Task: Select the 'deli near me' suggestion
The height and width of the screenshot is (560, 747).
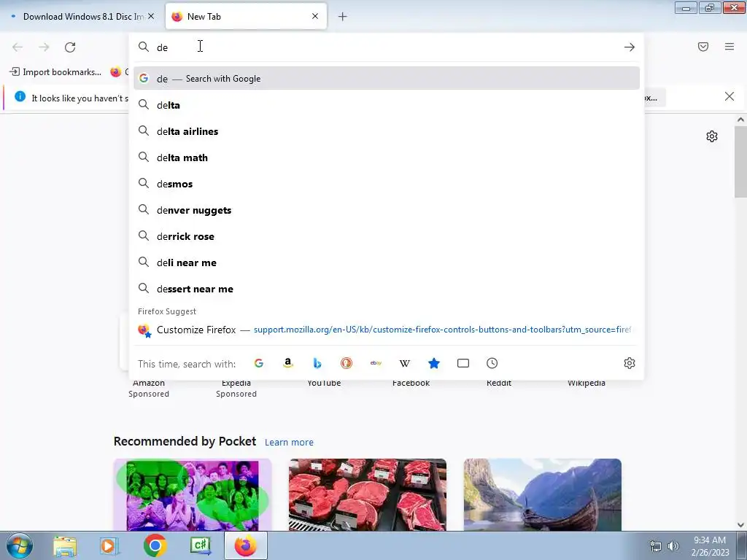Action: 387,262
